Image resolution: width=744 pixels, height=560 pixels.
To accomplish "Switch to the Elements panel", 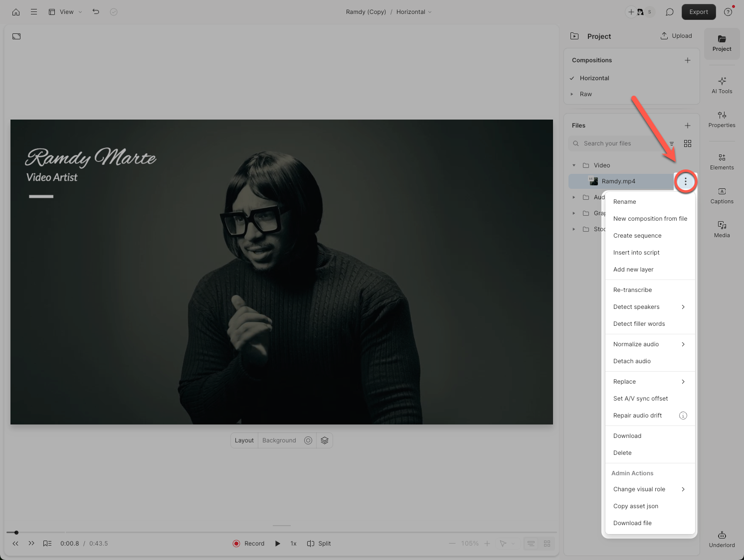I will 722,161.
